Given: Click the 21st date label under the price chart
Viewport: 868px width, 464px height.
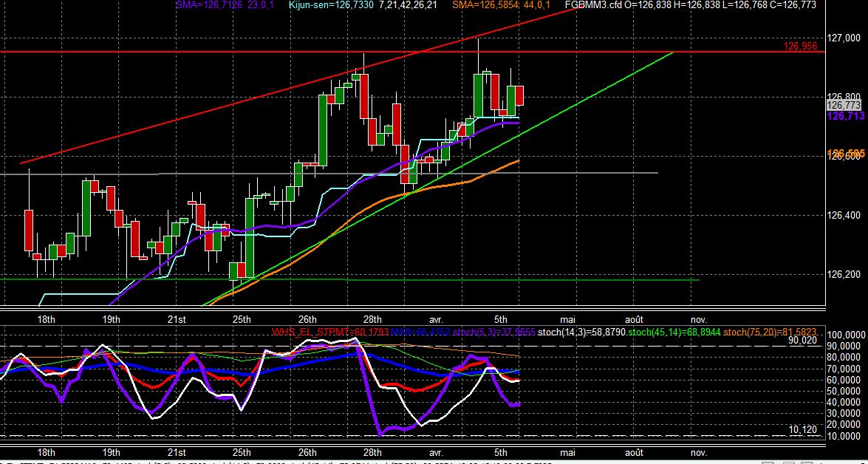Looking at the screenshot, I should point(177,319).
